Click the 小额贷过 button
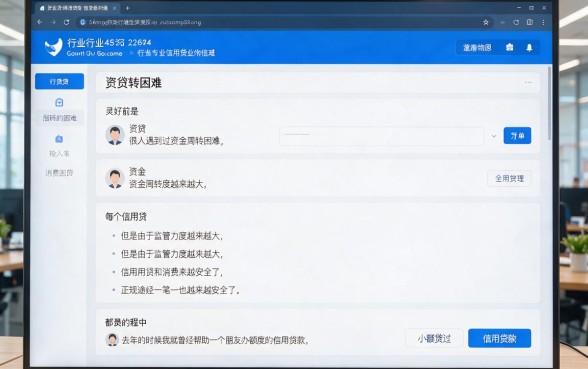Screen dimensions: 588x369 pos(434,339)
